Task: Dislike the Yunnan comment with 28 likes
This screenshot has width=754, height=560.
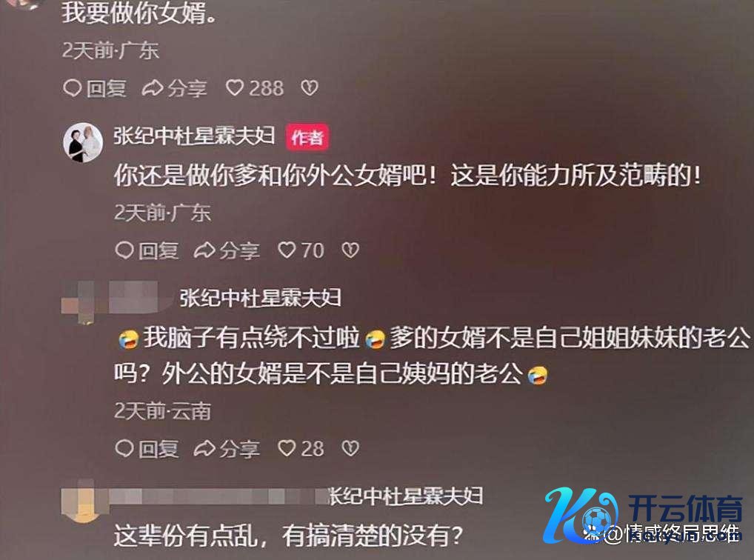Action: pos(350,448)
